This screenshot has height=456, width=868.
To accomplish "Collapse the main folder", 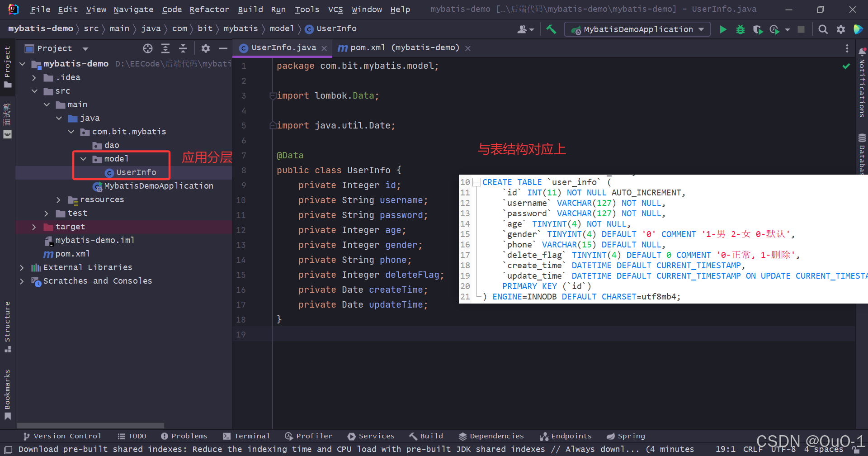I will point(47,105).
